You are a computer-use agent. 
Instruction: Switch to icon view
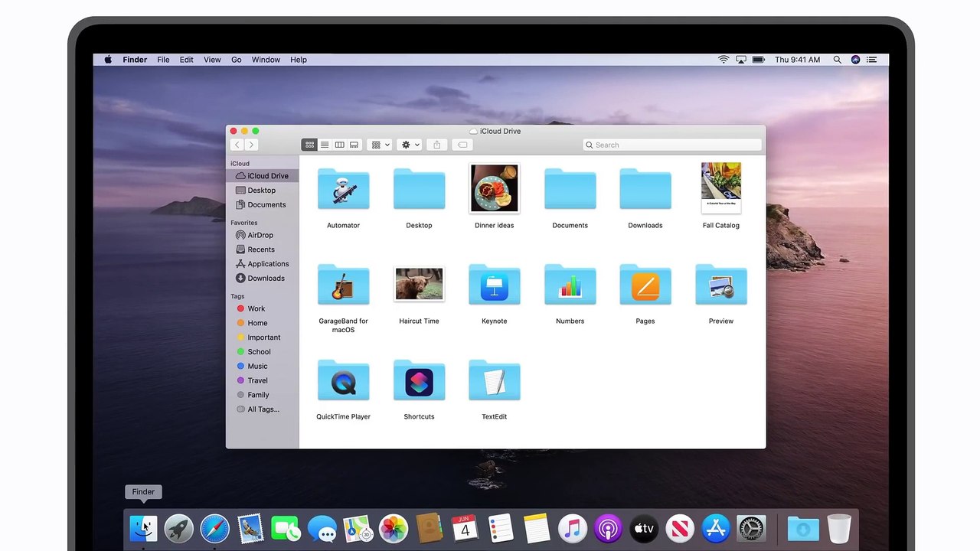coord(309,145)
